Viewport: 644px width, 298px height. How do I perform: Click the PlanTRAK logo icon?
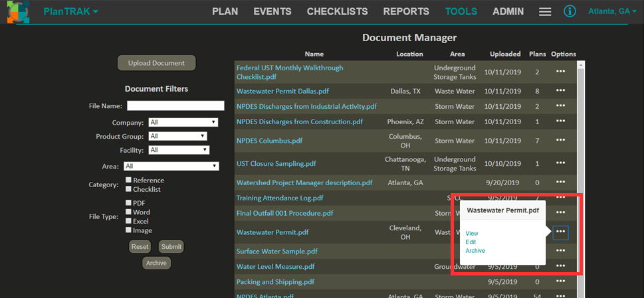click(18, 12)
